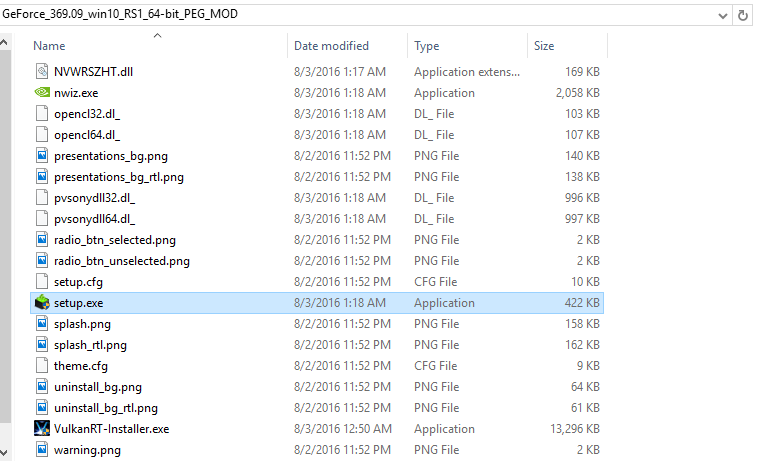Refresh the folder with the refresh icon

(743, 15)
